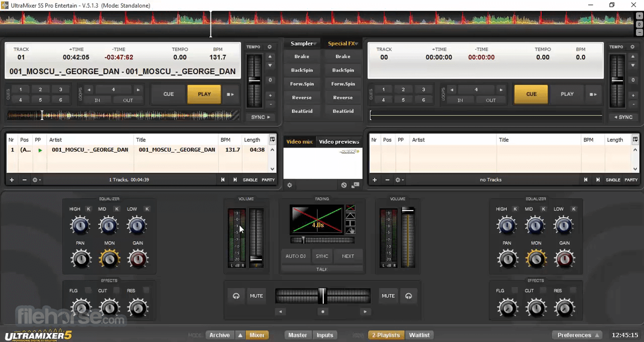The height and width of the screenshot is (342, 644).
Task: Skip to previous track in right playlist
Action: [586, 180]
